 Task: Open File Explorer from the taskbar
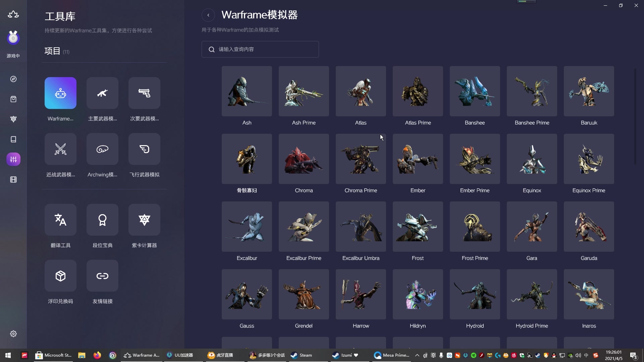[x=82, y=355]
